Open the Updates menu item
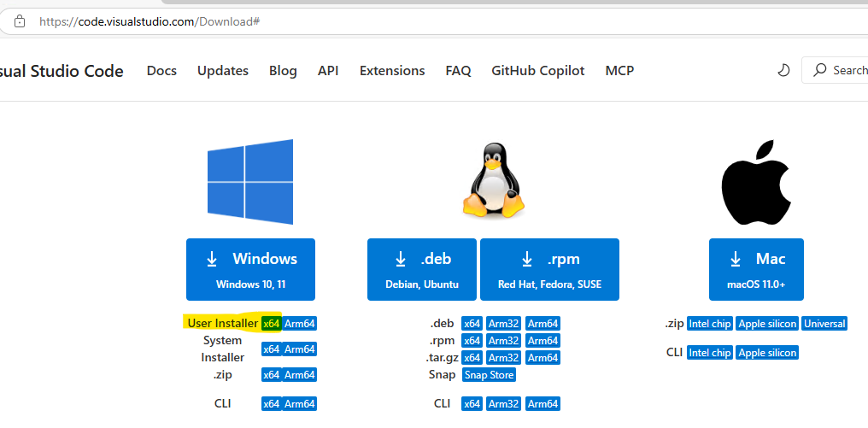Viewport: 868px width, 428px height. pyautogui.click(x=222, y=71)
